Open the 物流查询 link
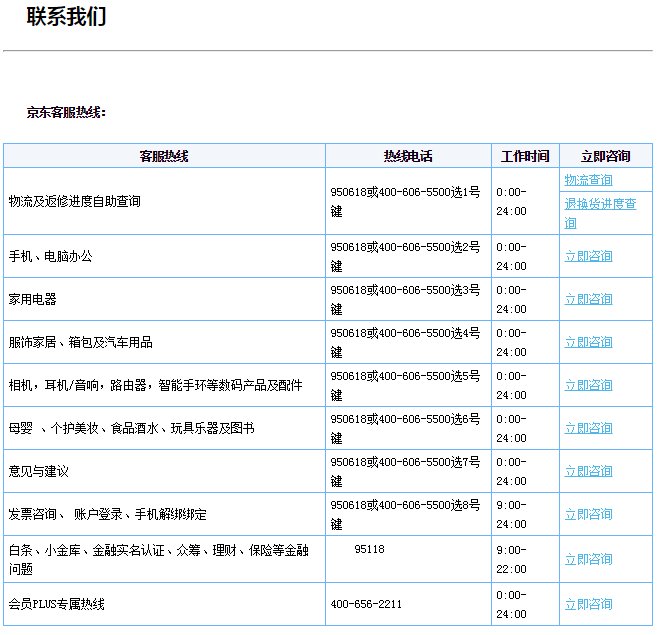The width and height of the screenshot is (662, 635). tap(589, 180)
